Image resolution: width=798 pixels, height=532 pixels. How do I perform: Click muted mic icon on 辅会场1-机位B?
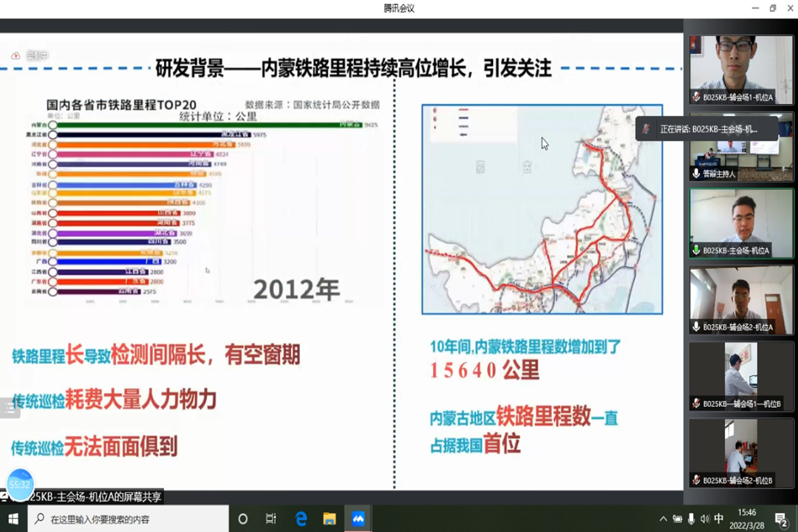pyautogui.click(x=696, y=403)
